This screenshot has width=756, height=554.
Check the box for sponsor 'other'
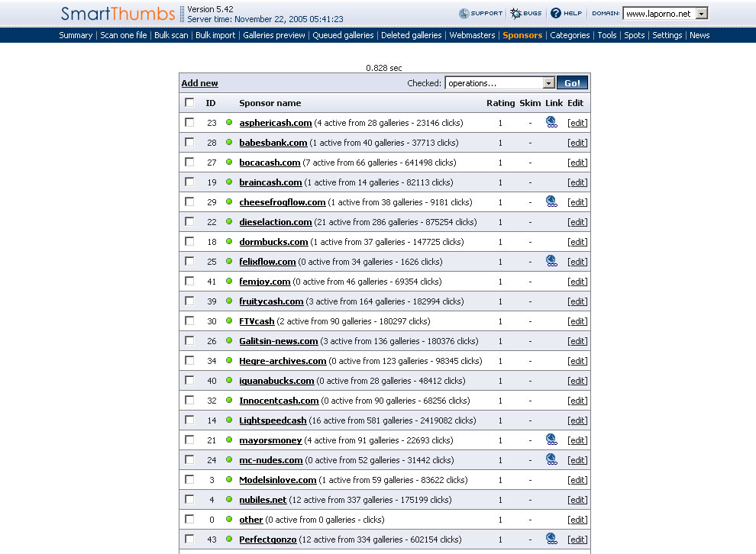(x=189, y=519)
